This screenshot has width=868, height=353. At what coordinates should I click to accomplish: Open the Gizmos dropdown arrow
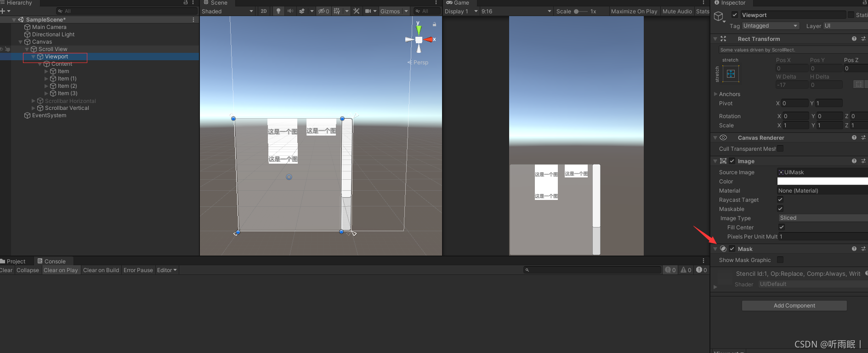click(x=406, y=11)
